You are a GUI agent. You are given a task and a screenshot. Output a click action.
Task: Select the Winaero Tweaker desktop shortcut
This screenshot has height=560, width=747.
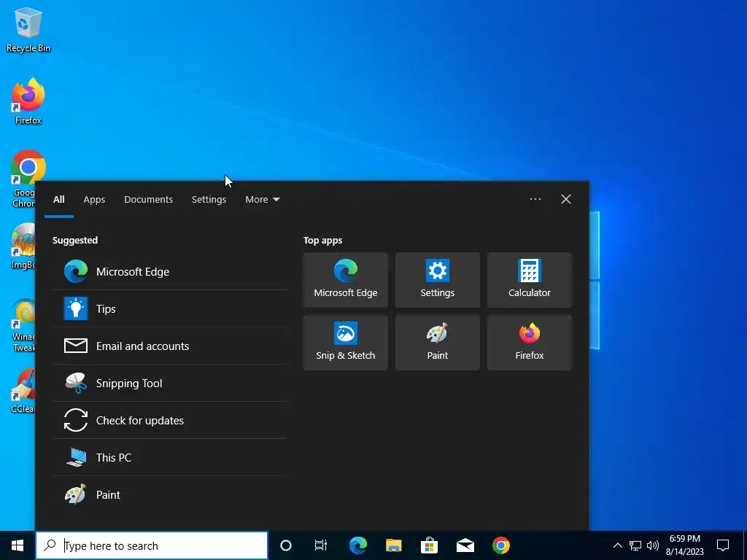click(x=23, y=324)
